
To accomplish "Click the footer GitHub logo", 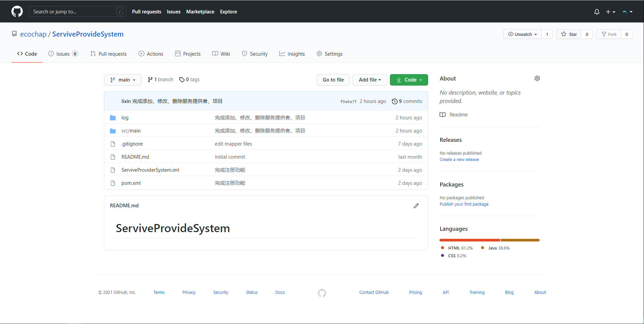I will [322, 293].
